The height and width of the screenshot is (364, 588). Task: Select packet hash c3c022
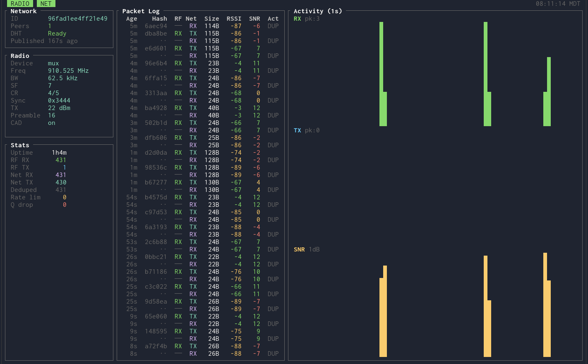(x=156, y=287)
